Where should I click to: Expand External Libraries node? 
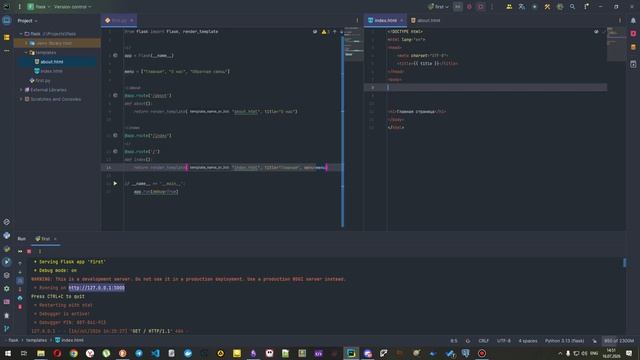click(x=21, y=90)
